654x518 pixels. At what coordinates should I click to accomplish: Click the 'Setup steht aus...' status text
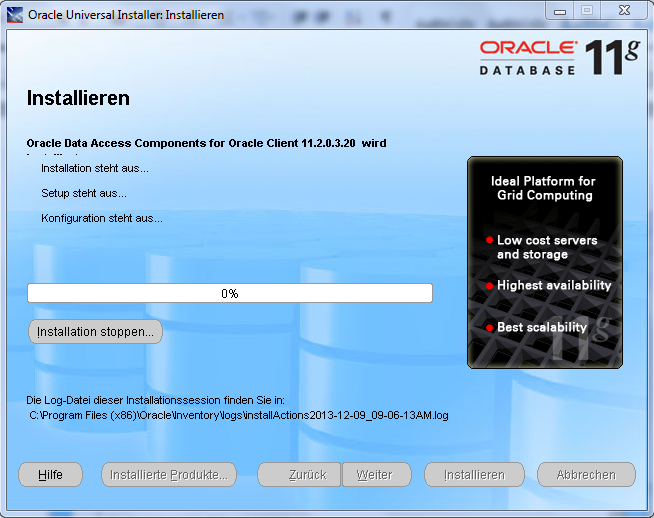coord(84,193)
